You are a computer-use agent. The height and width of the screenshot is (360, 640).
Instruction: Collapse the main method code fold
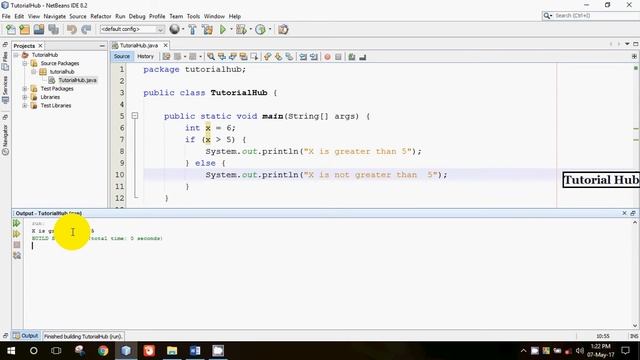(x=135, y=116)
